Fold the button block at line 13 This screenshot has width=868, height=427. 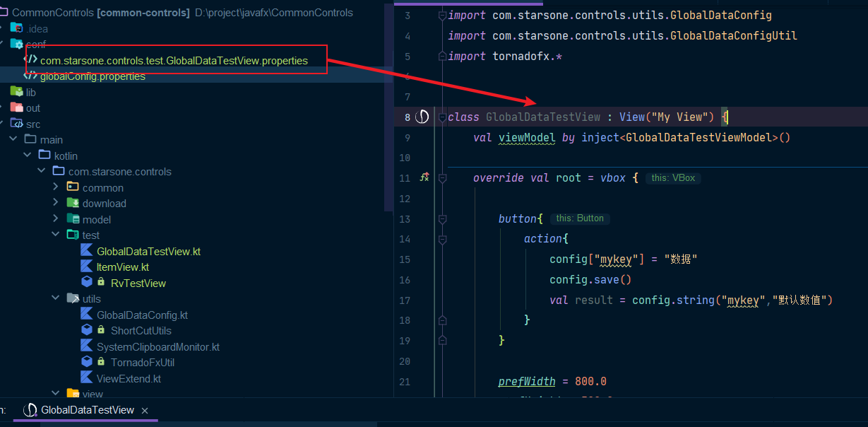[442, 219]
